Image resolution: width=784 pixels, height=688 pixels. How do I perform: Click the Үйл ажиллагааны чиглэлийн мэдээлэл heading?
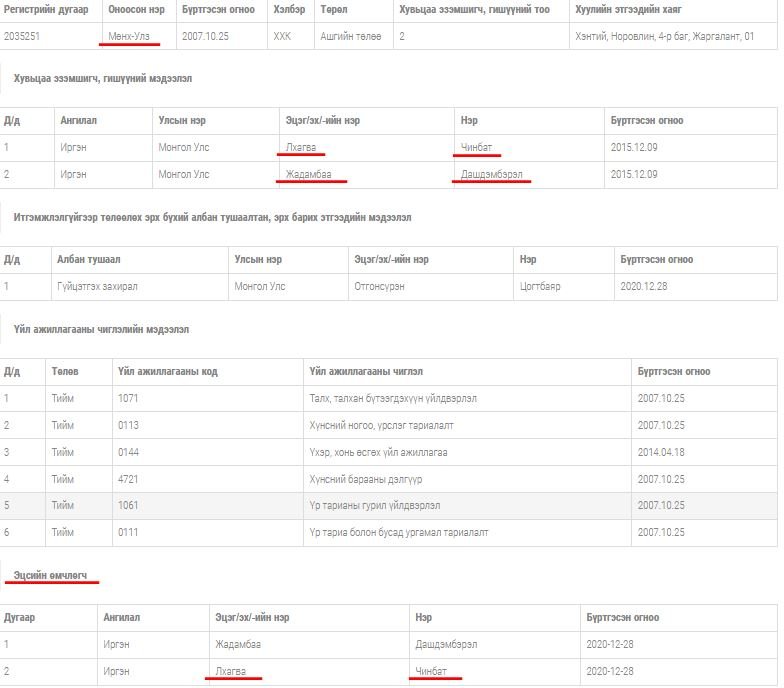pyautogui.click(x=102, y=329)
